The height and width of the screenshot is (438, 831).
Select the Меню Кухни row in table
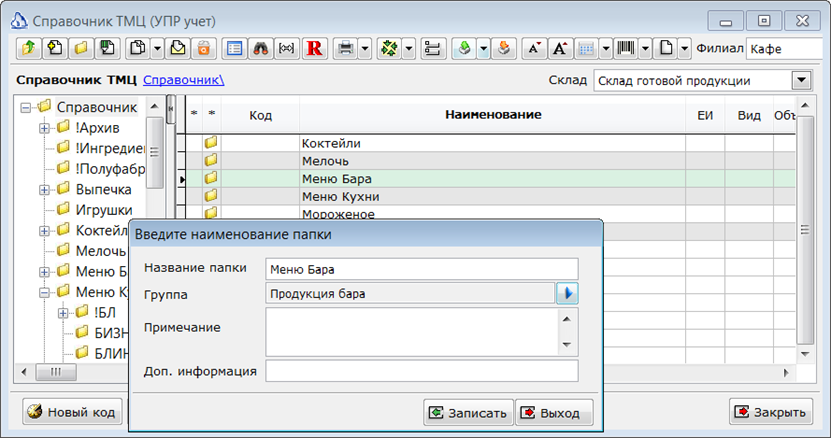(491, 197)
